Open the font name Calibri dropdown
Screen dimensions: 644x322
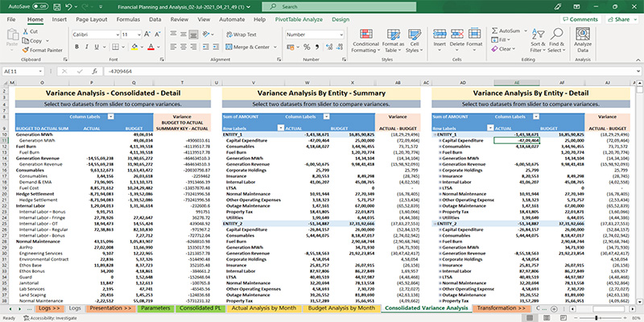(118, 35)
